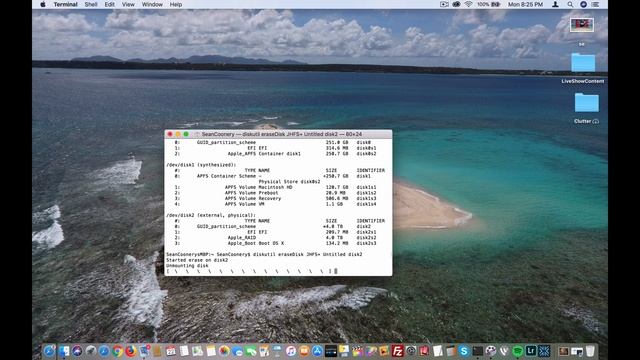The width and height of the screenshot is (640, 360).
Task: Open Spotify from the Dock
Action: click(x=517, y=351)
